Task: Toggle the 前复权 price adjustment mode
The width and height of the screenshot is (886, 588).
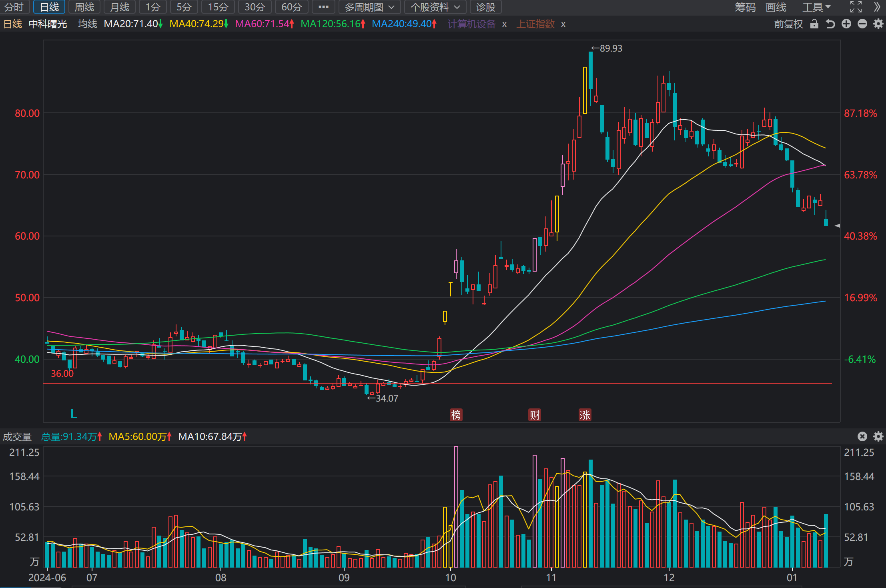Action: pyautogui.click(x=788, y=24)
